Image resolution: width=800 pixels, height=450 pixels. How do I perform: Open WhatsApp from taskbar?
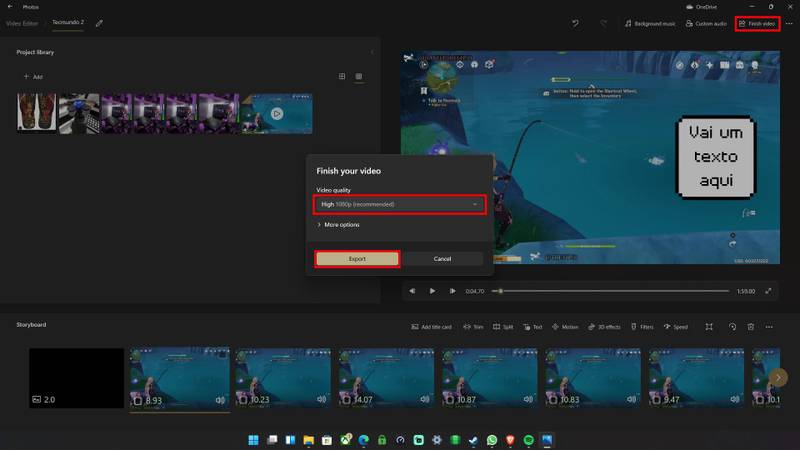(492, 440)
